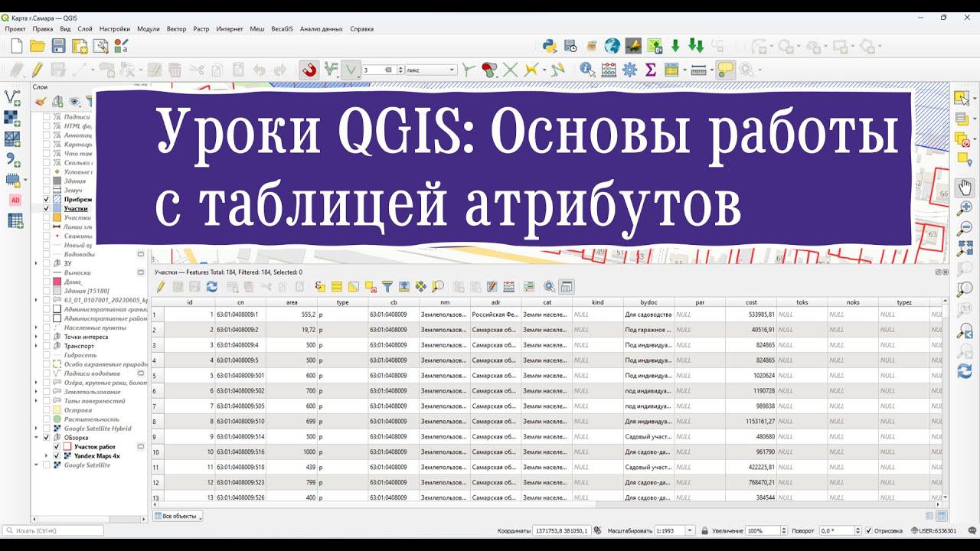The height and width of the screenshot is (551, 980).
Task: Expand the Землепользование group
Action: pyautogui.click(x=36, y=392)
